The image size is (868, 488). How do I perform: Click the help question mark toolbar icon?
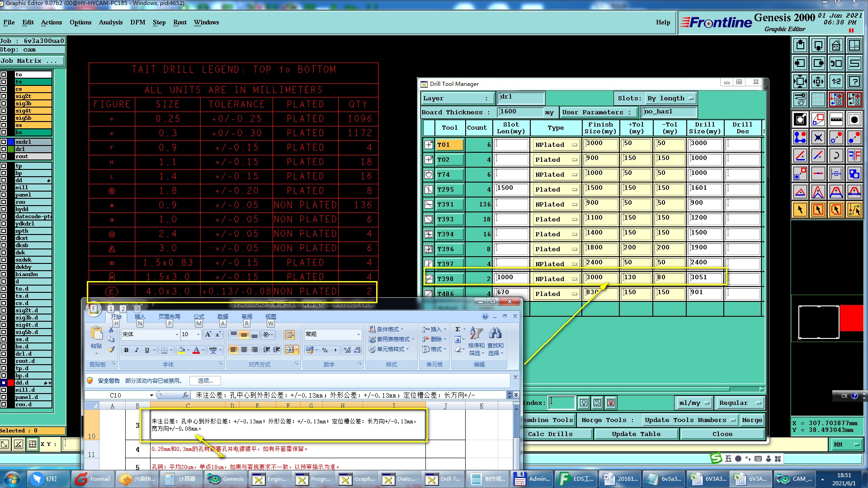point(854,81)
